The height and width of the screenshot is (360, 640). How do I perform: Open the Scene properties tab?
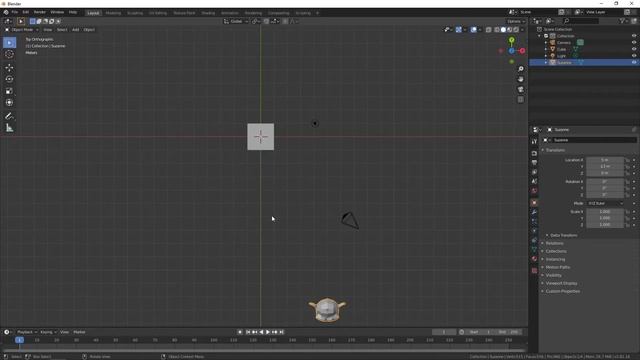coord(534,181)
